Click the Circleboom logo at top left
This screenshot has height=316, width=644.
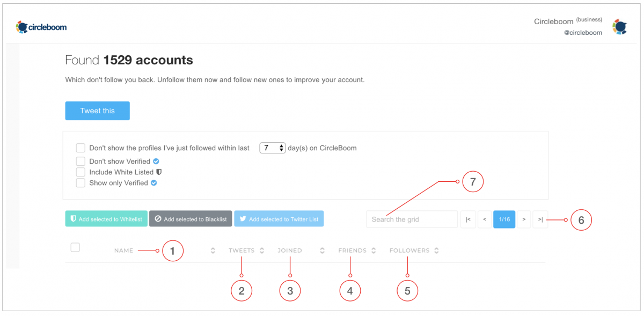(41, 27)
